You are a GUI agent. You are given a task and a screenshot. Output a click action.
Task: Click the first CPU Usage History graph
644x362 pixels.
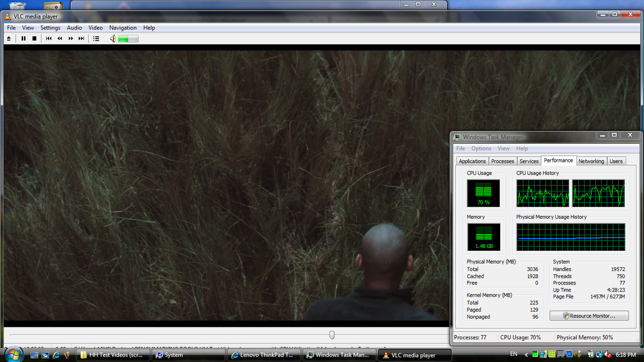click(543, 193)
